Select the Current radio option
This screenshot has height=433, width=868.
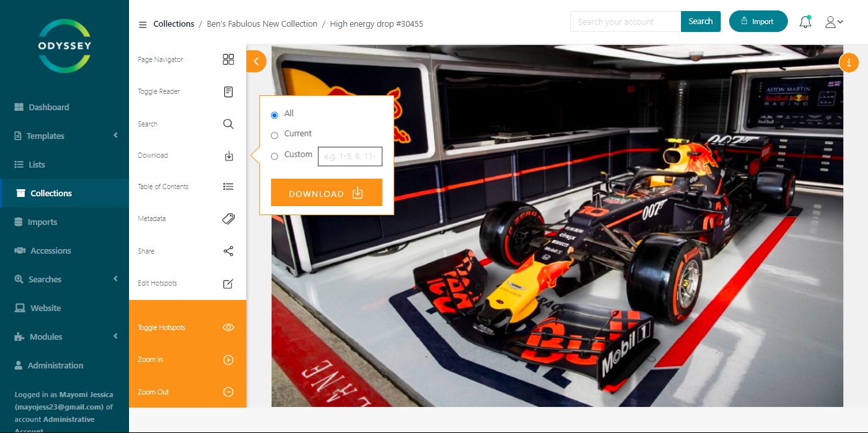coord(274,135)
